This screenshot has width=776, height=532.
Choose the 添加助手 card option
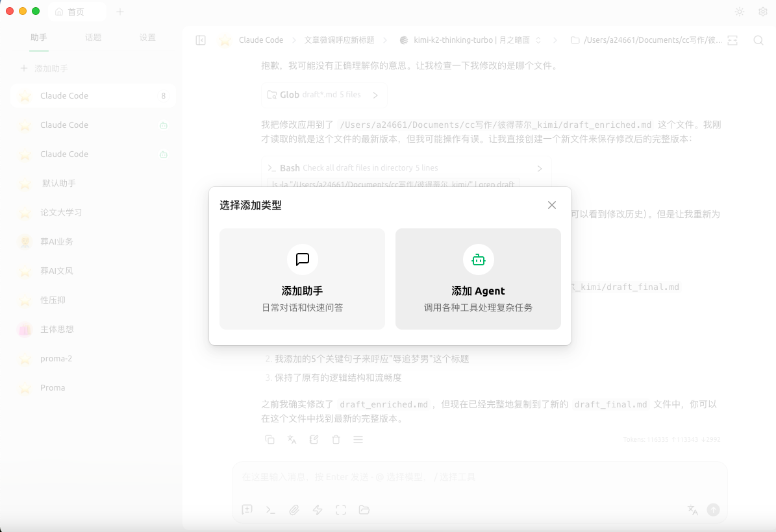(x=302, y=278)
